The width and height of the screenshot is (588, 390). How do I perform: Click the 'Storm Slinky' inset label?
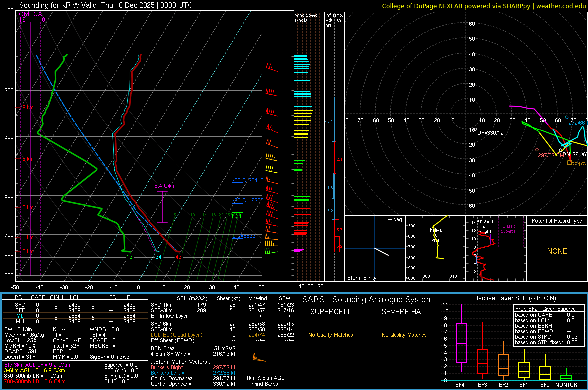tap(361, 278)
